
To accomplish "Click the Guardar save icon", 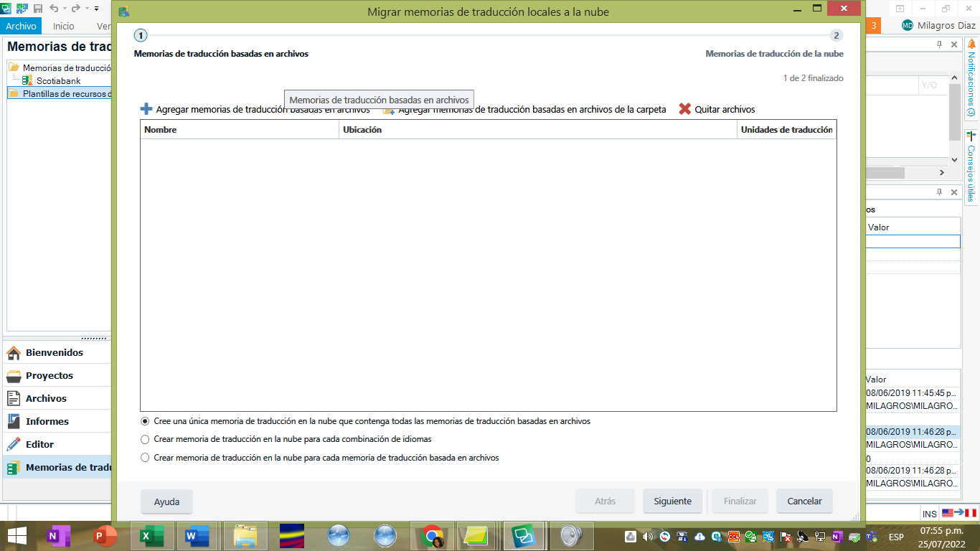I will [37, 7].
